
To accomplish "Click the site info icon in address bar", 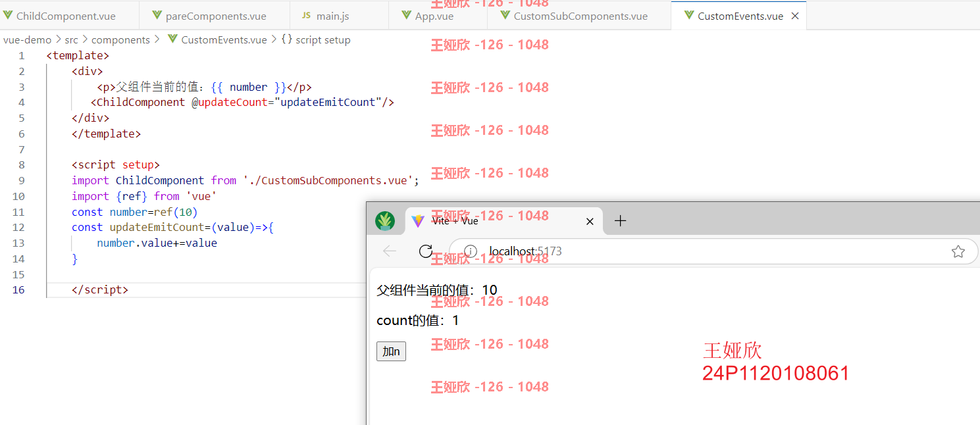I will 470,251.
